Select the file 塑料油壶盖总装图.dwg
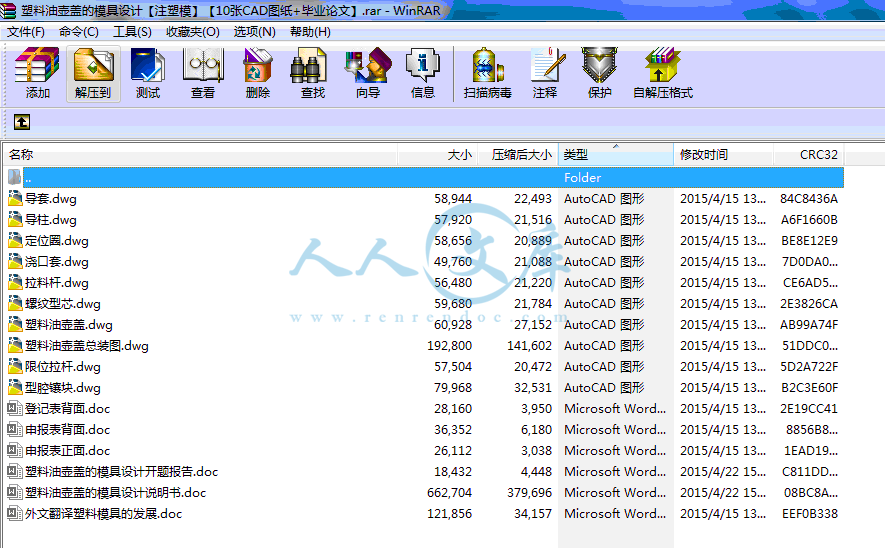The height and width of the screenshot is (548, 885). tap(87, 345)
